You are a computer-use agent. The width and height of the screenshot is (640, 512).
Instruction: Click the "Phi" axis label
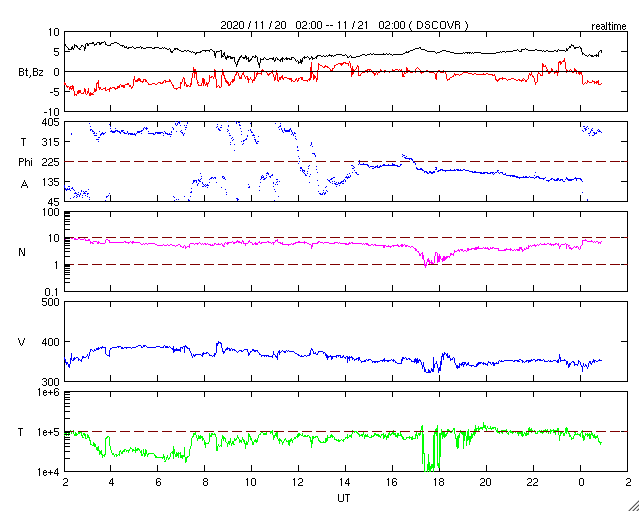[x=24, y=162]
